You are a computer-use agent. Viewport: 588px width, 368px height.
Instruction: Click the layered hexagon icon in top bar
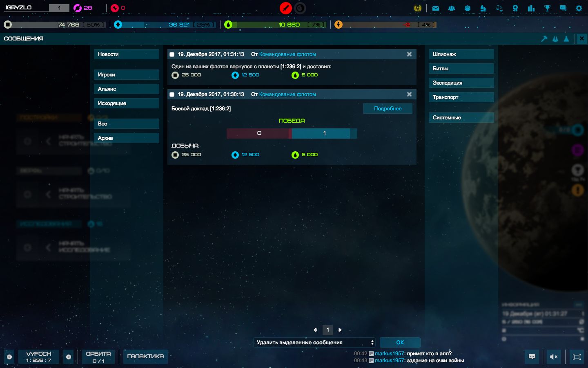[x=468, y=8]
